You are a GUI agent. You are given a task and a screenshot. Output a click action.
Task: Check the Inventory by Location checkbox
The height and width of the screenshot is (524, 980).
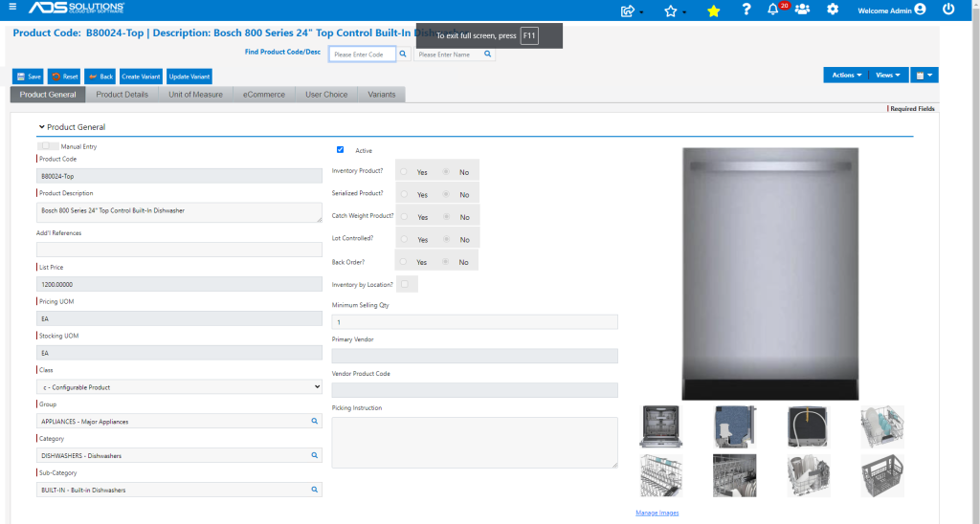point(405,284)
